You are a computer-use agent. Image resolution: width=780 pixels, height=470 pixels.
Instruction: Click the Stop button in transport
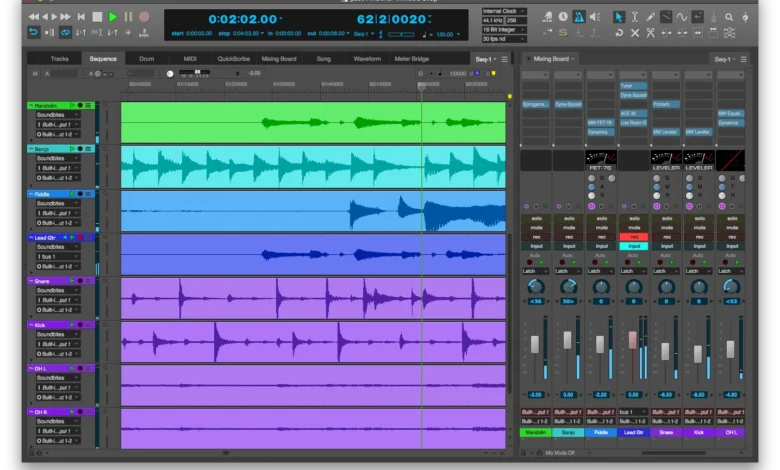(x=98, y=17)
